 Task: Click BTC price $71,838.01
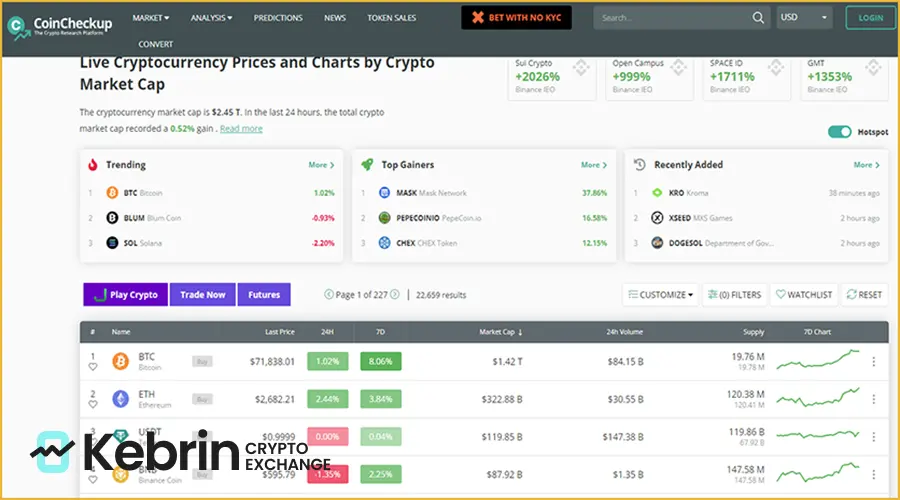[x=272, y=362]
